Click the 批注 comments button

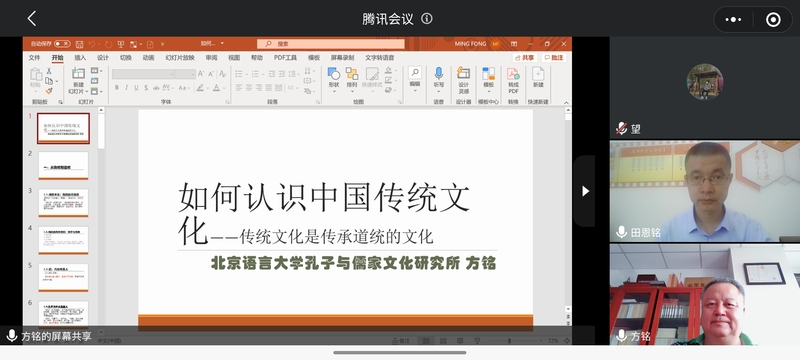[x=554, y=58]
